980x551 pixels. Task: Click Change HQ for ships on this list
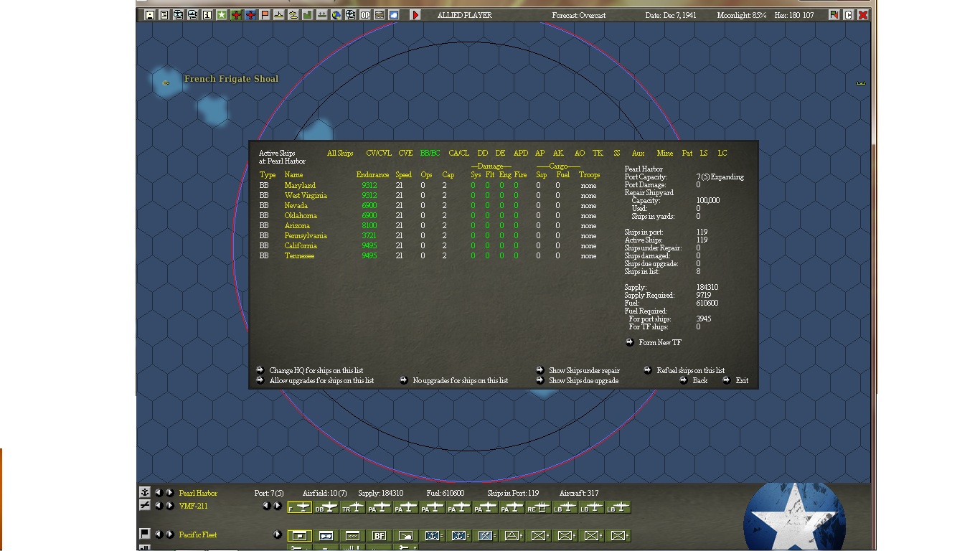tap(316, 370)
